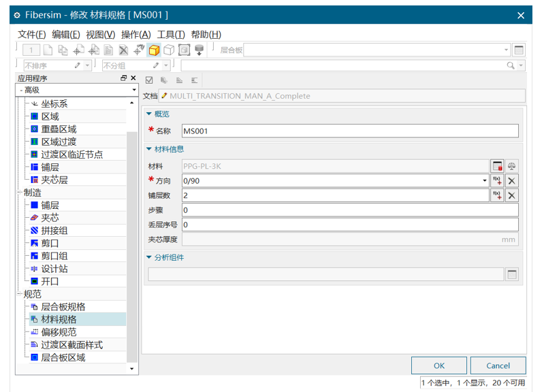544x392 pixels.
Task: Open the 方向 dropdown showing 0/90
Action: tap(485, 181)
